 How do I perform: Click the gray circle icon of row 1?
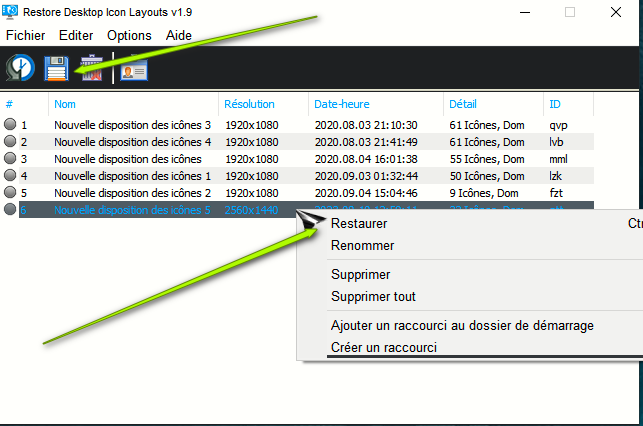[10, 125]
